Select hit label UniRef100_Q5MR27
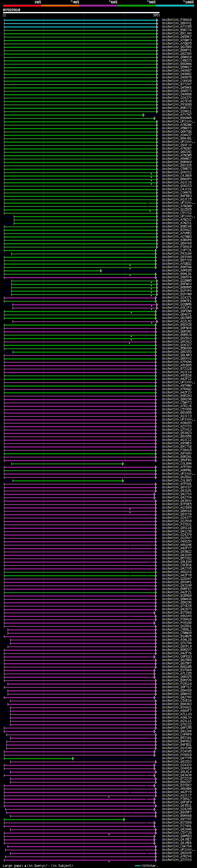 177,67
